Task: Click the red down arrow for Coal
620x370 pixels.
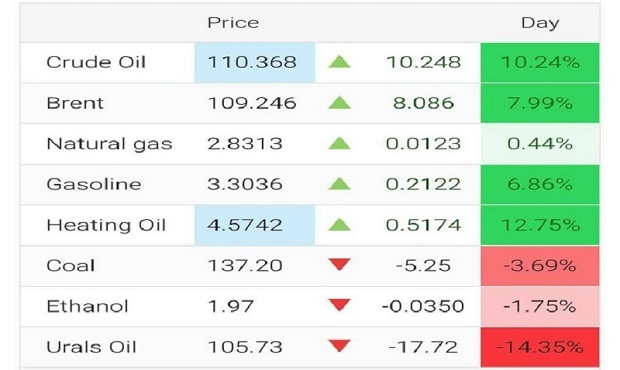Action: [339, 264]
